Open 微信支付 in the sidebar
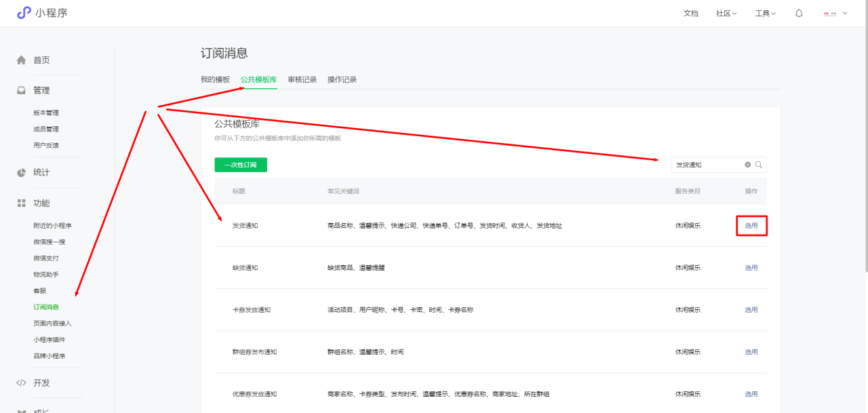 [46, 258]
